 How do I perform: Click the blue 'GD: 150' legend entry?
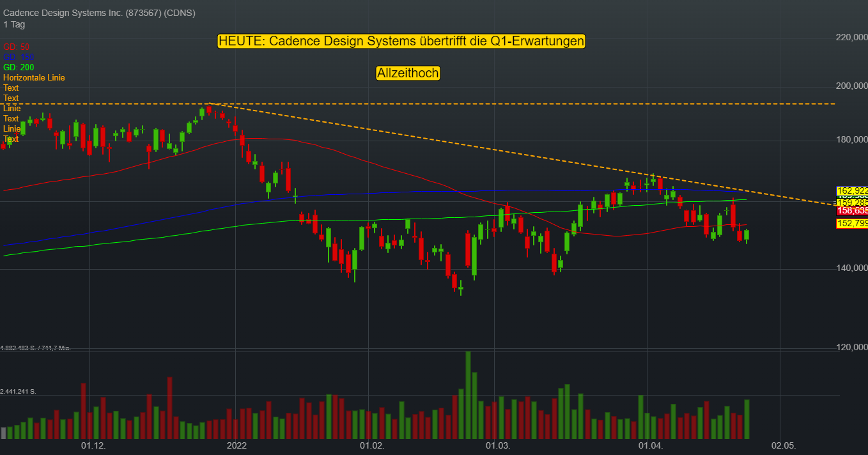tap(19, 57)
